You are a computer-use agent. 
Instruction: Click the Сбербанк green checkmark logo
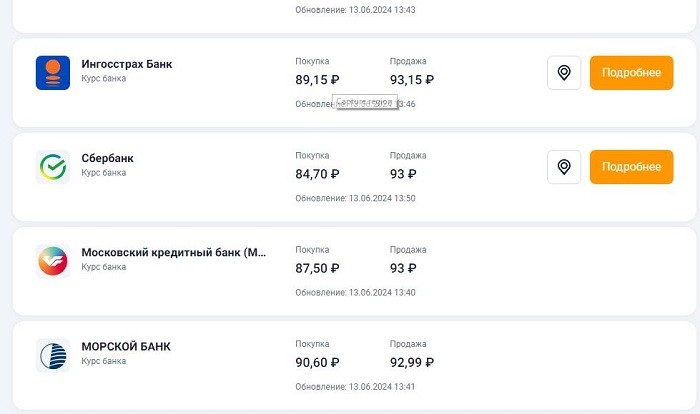tap(53, 167)
